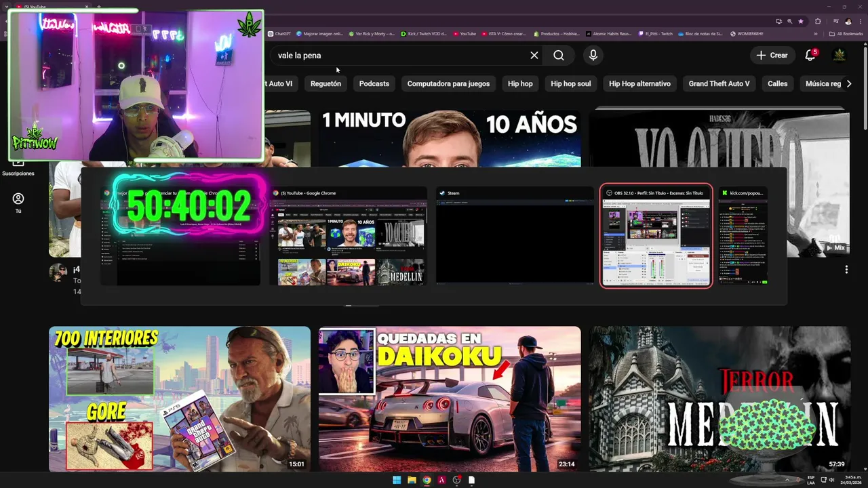Select the Calles filter chip
Image resolution: width=868 pixels, height=488 pixels.
click(x=778, y=84)
